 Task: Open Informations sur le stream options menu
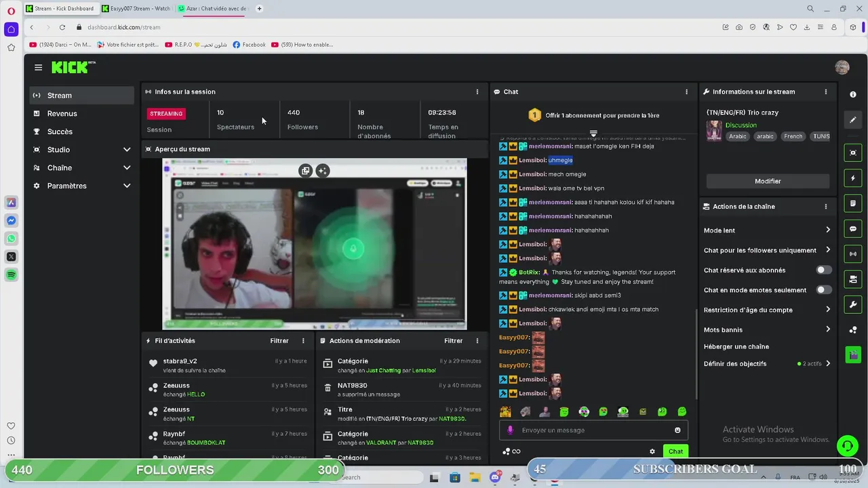(825, 91)
